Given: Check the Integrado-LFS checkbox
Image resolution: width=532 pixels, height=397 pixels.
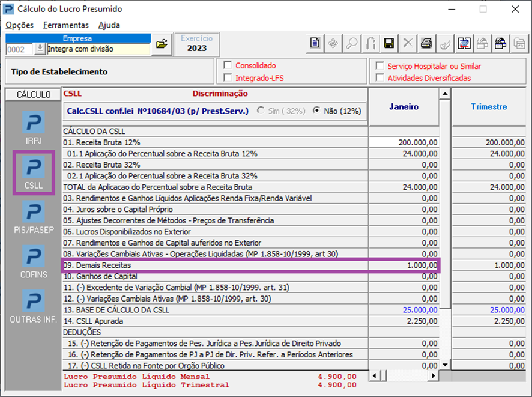Looking at the screenshot, I should [228, 77].
